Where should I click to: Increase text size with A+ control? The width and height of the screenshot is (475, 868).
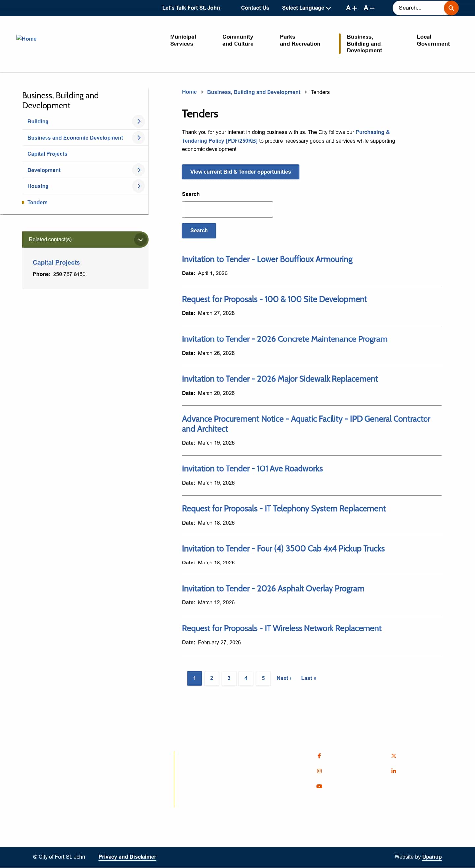[x=351, y=8]
